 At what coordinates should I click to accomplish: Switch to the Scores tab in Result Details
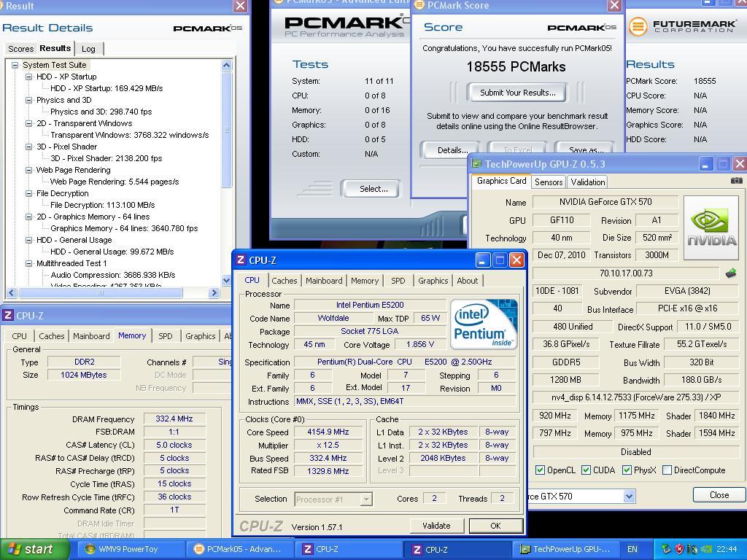coord(20,49)
